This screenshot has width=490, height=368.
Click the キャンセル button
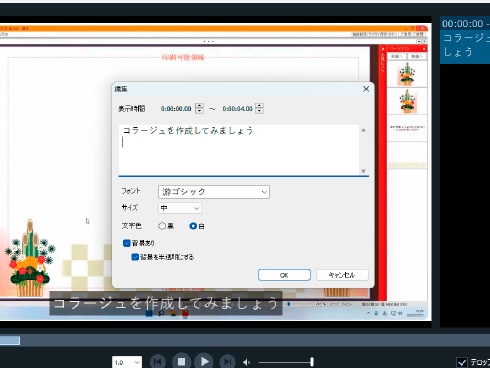[342, 275]
